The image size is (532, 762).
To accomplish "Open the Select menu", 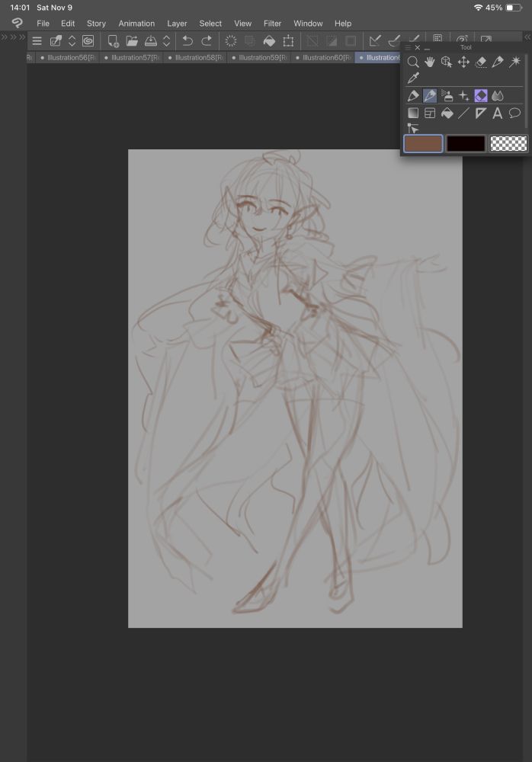I will [210, 24].
